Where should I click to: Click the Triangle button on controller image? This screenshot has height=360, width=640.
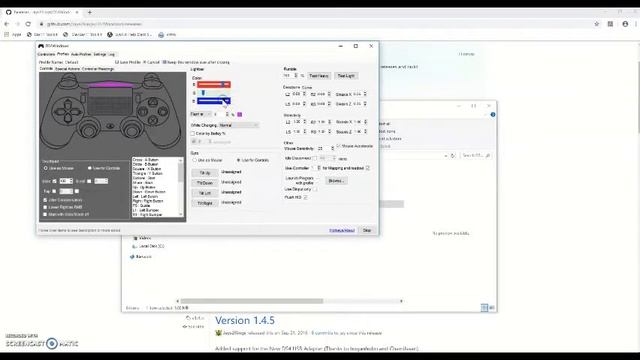153,102
